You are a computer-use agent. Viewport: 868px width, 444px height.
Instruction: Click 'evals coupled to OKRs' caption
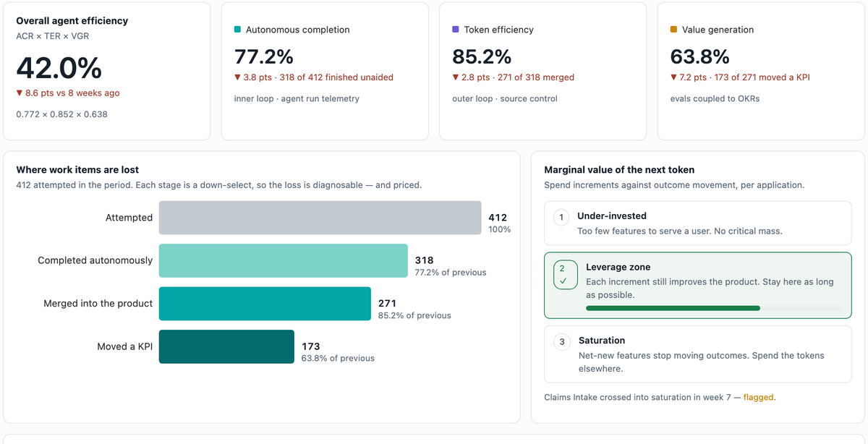click(717, 99)
